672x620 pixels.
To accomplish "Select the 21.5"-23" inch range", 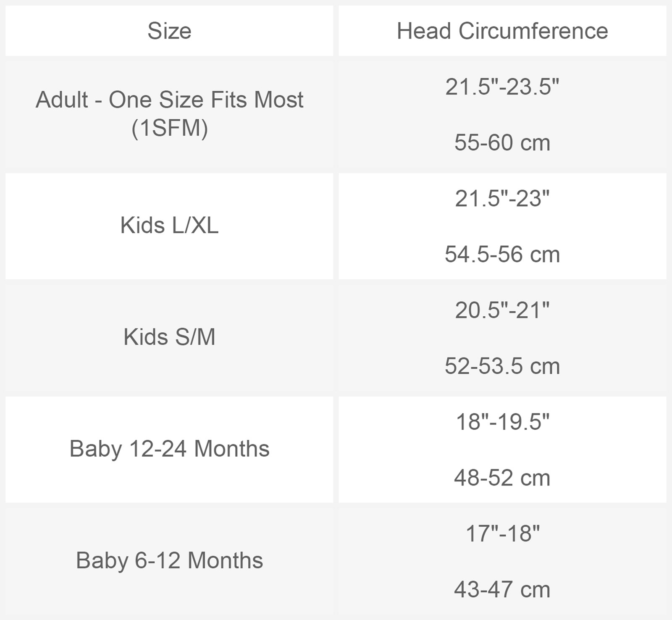I will [502, 199].
